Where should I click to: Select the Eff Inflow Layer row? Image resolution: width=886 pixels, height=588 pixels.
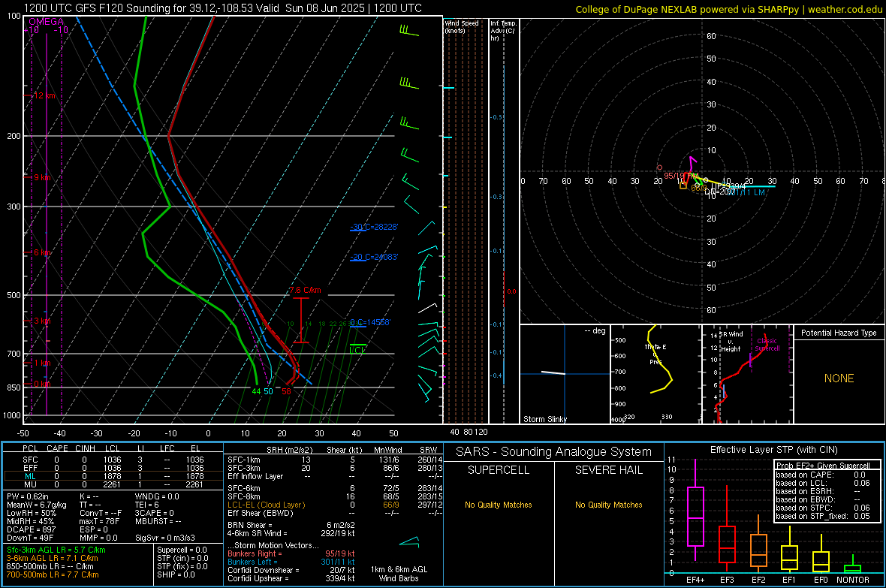(335, 476)
